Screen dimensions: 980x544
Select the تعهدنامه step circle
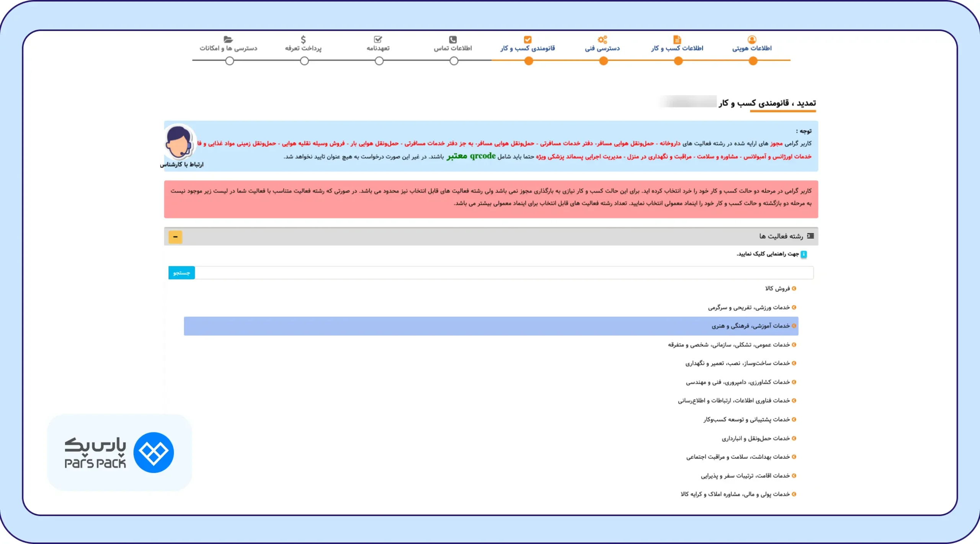pos(379,61)
